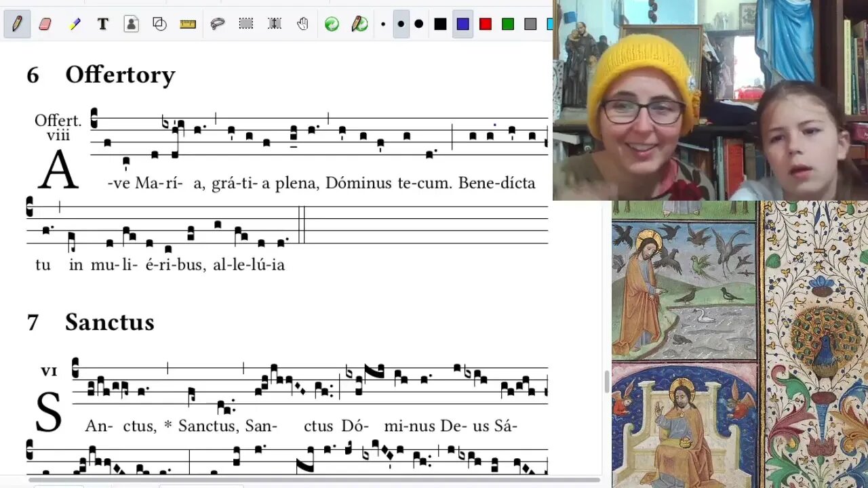The width and height of the screenshot is (868, 488).
Task: Click the 'Offert. viii' mode label
Action: (x=58, y=127)
